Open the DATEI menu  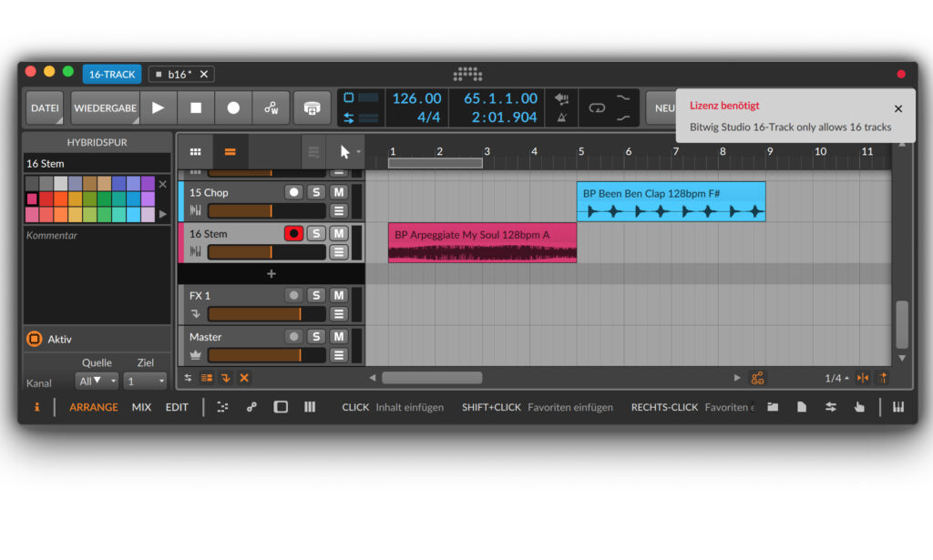point(45,107)
